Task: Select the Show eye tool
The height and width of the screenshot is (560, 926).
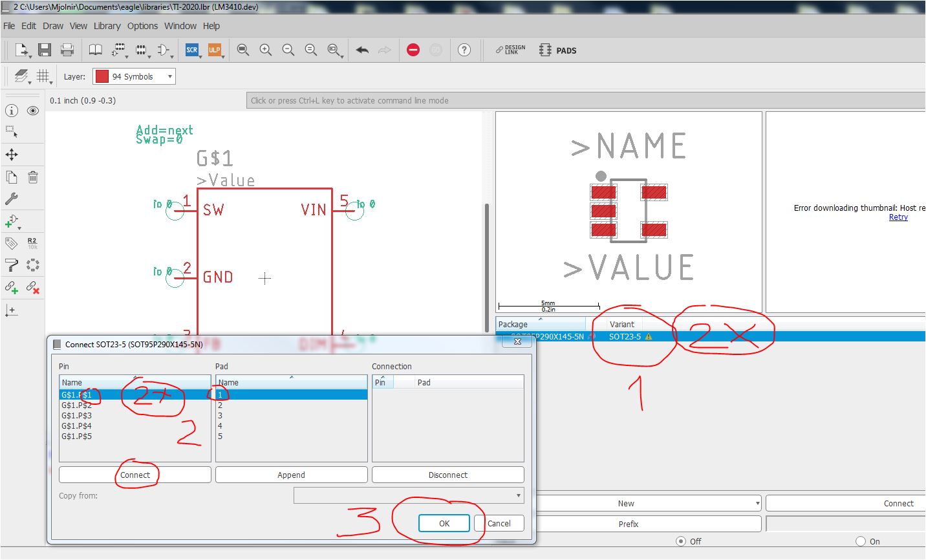Action: pyautogui.click(x=33, y=111)
